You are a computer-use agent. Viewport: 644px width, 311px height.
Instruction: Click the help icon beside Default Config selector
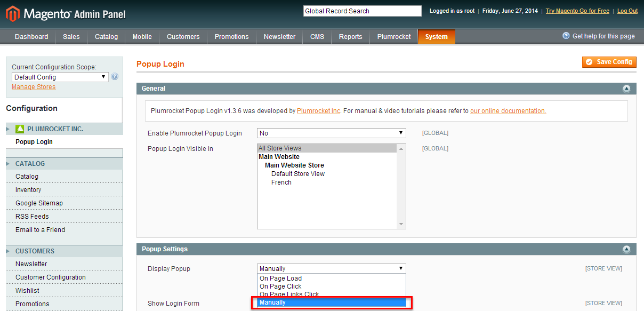(115, 76)
